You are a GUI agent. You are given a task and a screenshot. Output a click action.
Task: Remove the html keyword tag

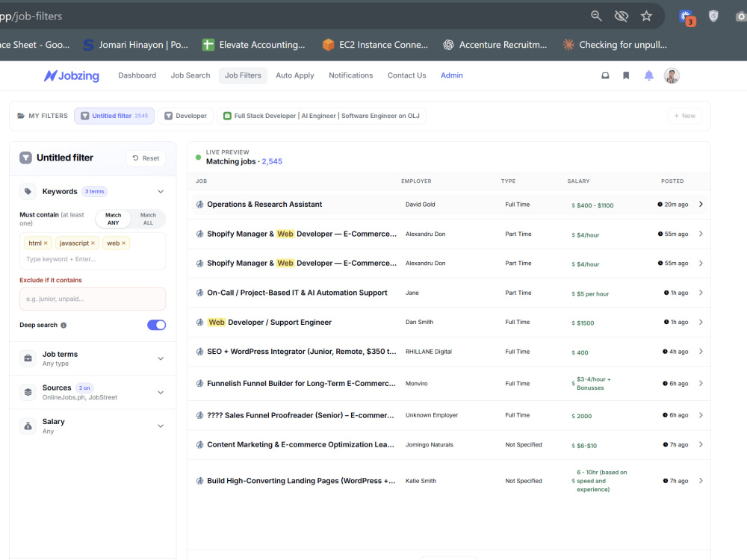point(46,243)
